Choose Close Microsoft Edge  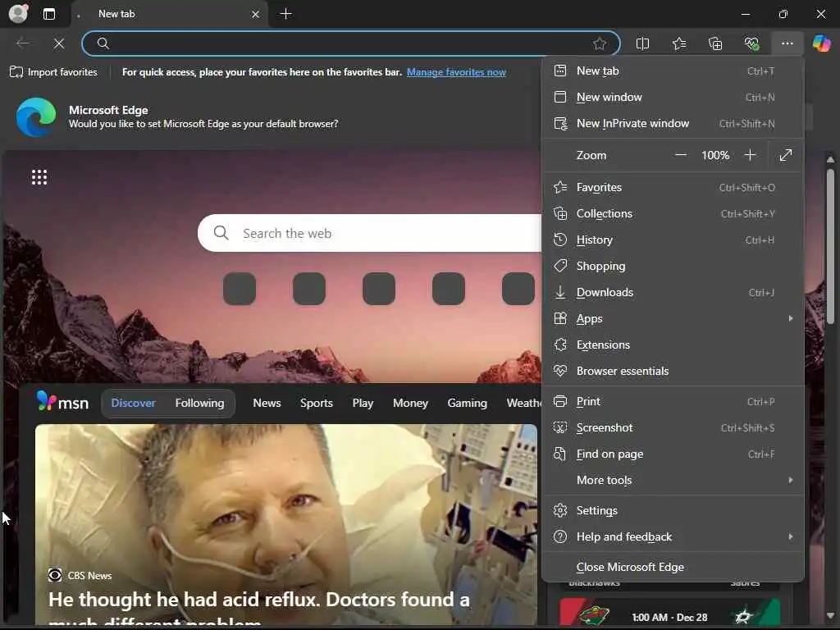tap(673, 568)
